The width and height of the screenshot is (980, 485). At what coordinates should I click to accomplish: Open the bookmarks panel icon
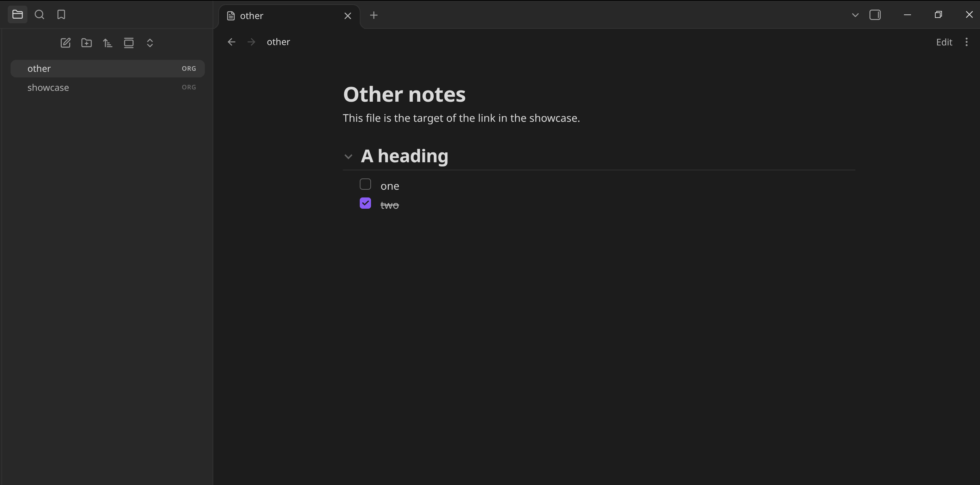61,14
